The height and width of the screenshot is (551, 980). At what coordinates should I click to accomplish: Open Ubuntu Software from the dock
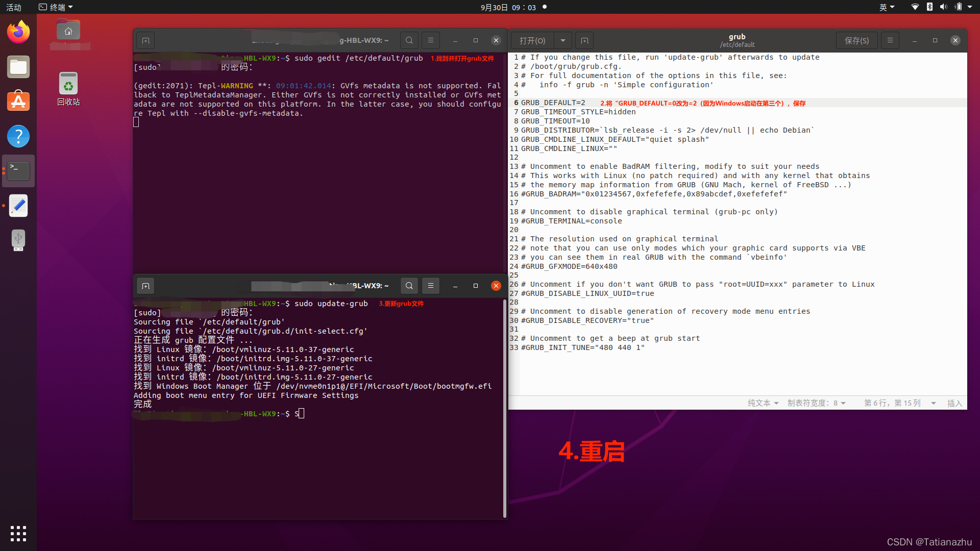coord(18,102)
